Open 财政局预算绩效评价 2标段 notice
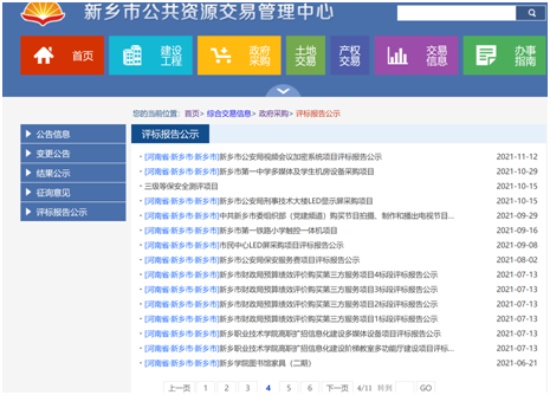This screenshot has height=395, width=550. coord(291,304)
